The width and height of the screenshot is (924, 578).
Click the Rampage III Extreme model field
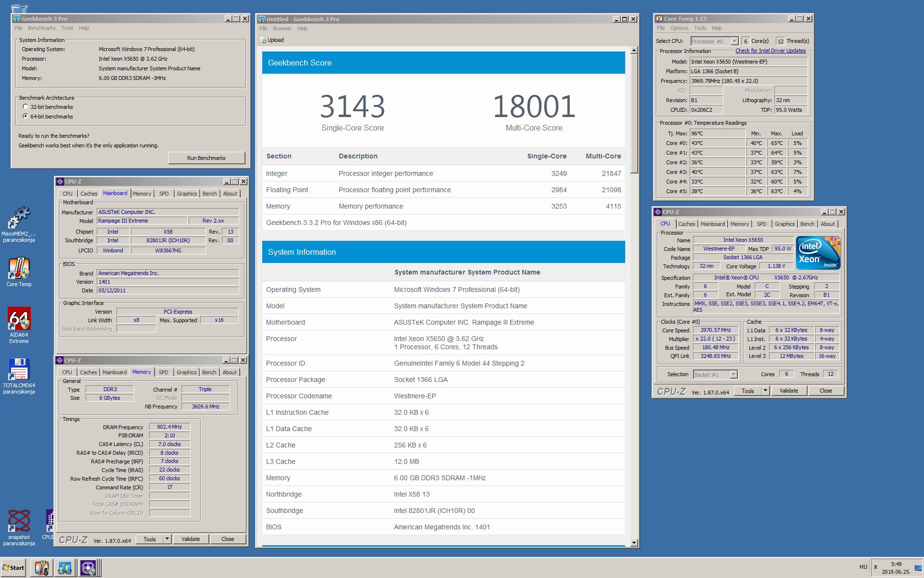(141, 221)
